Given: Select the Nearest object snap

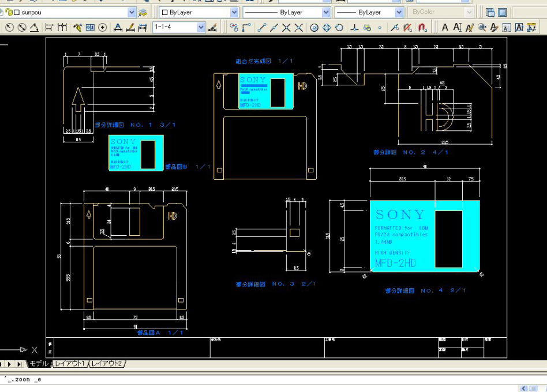Looking at the screenshot, I should tap(395, 27).
